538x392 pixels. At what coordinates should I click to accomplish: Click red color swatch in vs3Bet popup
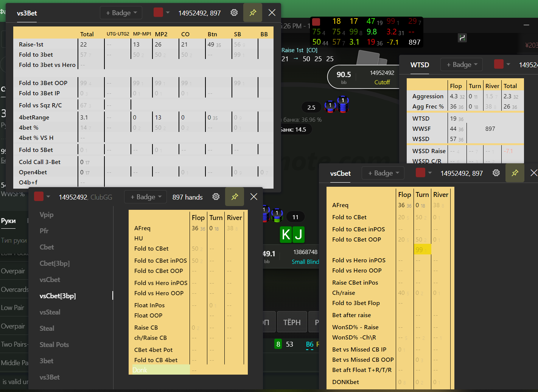click(158, 12)
